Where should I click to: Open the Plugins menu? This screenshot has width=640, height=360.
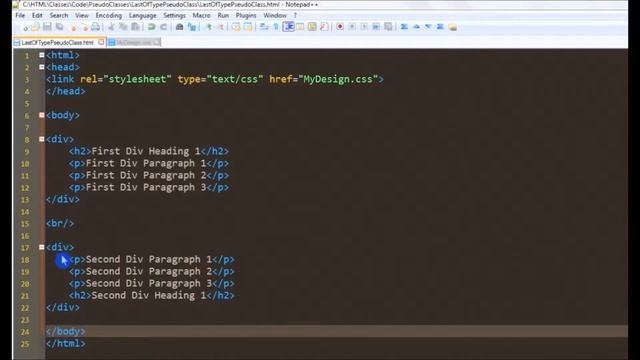tap(246, 16)
